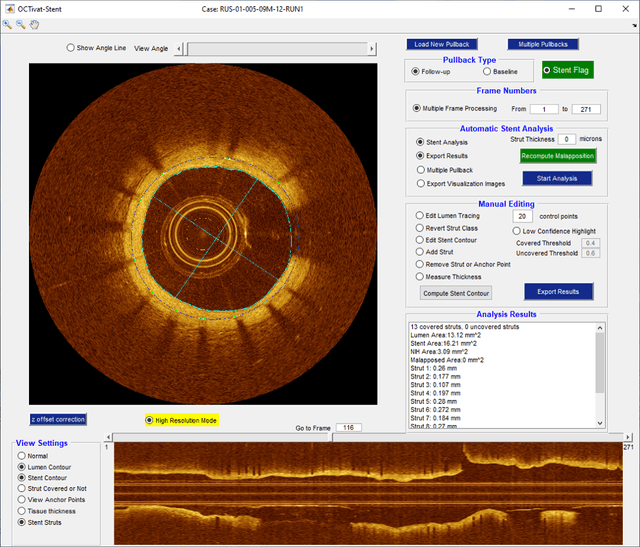Click Compute Stent Contour button
The width and height of the screenshot is (640, 547).
click(456, 293)
